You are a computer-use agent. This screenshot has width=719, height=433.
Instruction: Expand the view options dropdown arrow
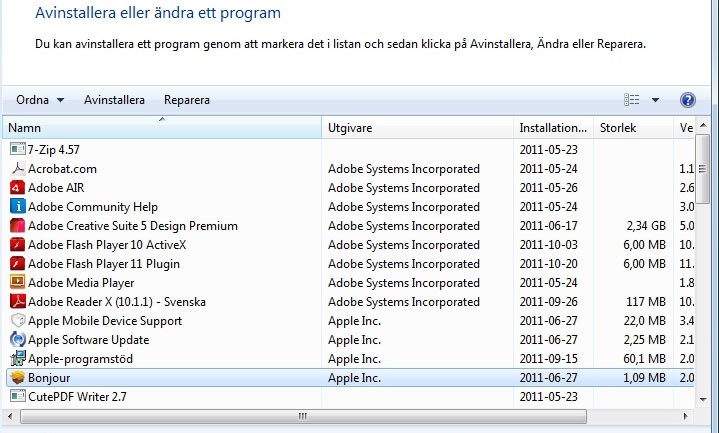[x=656, y=100]
